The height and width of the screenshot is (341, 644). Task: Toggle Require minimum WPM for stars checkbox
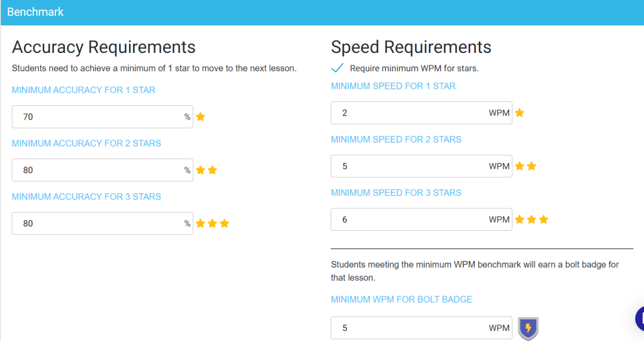[337, 68]
